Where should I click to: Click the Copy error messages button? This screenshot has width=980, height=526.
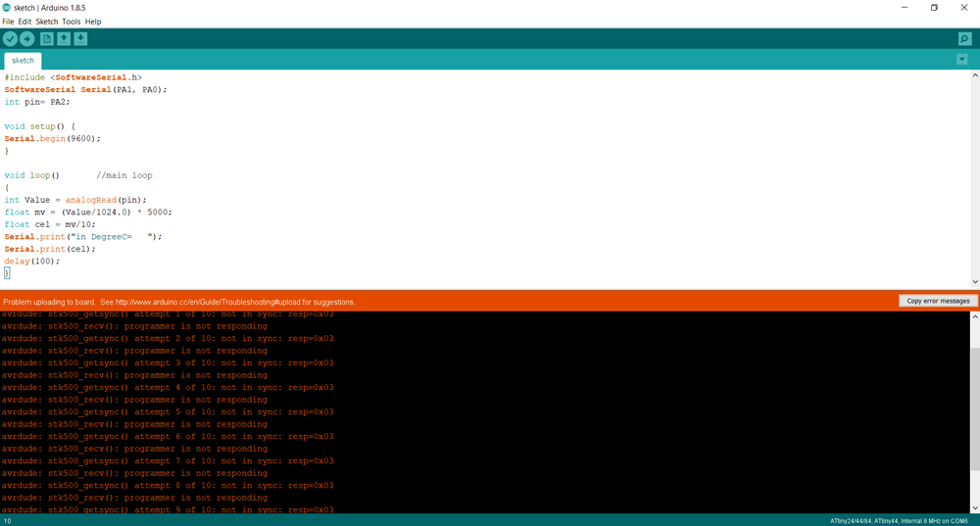[x=938, y=301]
